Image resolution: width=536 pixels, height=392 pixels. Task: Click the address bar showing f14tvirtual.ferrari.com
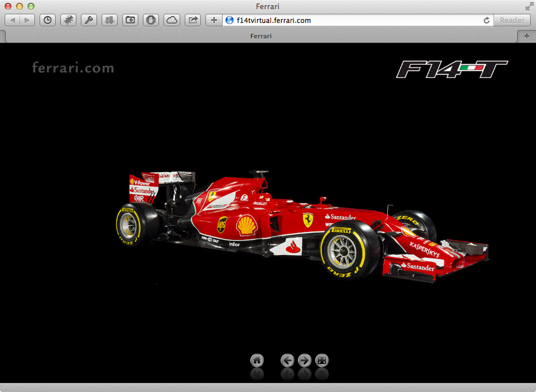358,20
